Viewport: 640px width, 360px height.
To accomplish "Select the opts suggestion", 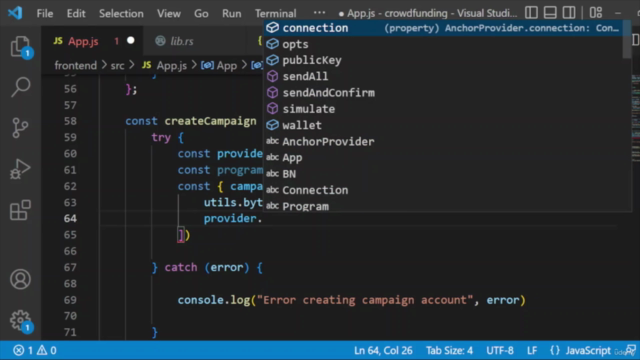I will (443, 44).
